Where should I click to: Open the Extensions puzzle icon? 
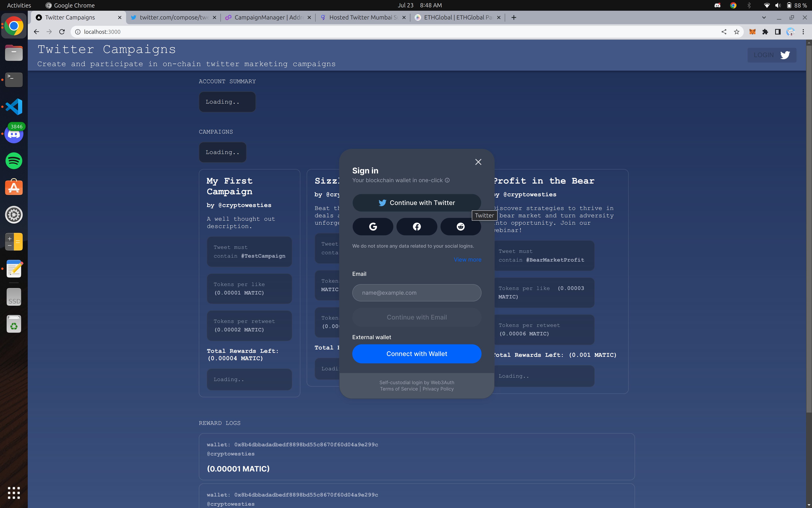(x=765, y=32)
